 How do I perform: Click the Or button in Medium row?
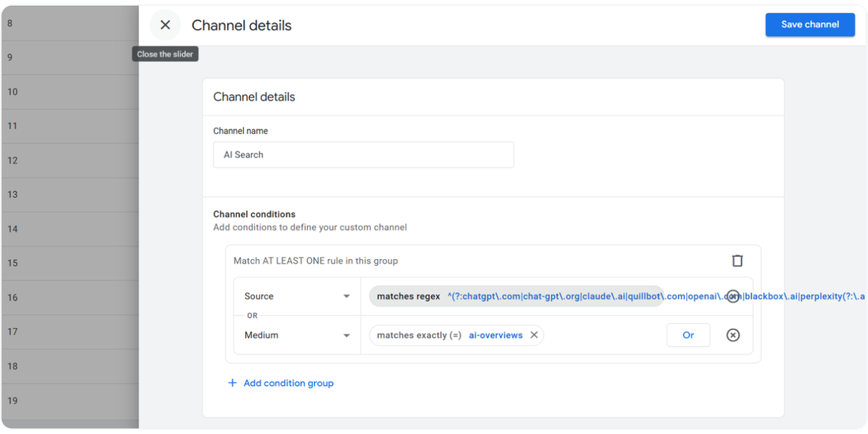pyautogui.click(x=688, y=335)
